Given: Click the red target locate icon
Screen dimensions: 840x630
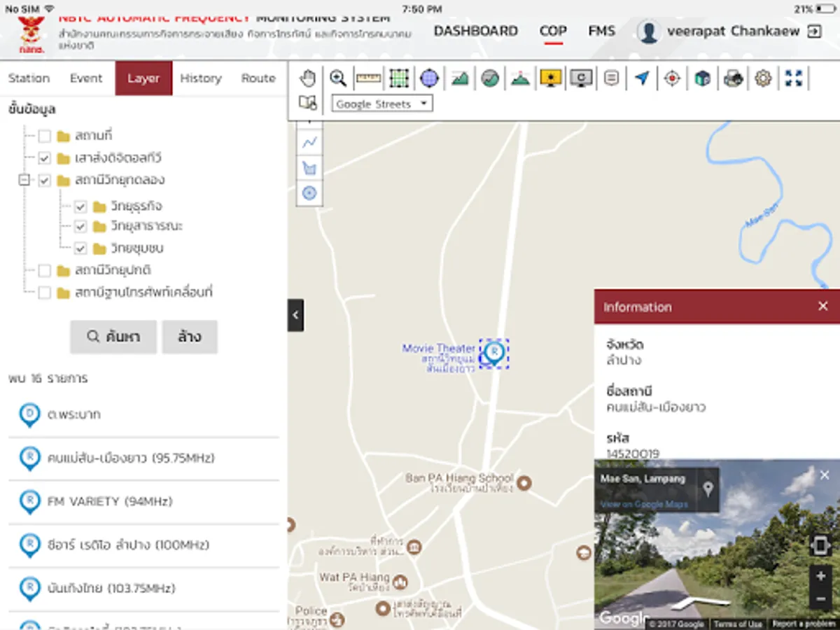Looking at the screenshot, I should (672, 78).
